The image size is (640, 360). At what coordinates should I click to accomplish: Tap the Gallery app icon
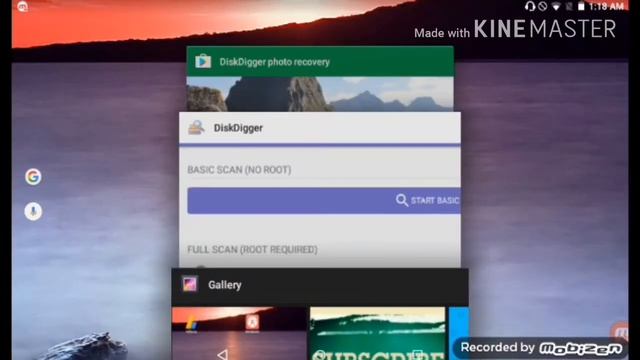pyautogui.click(x=189, y=284)
